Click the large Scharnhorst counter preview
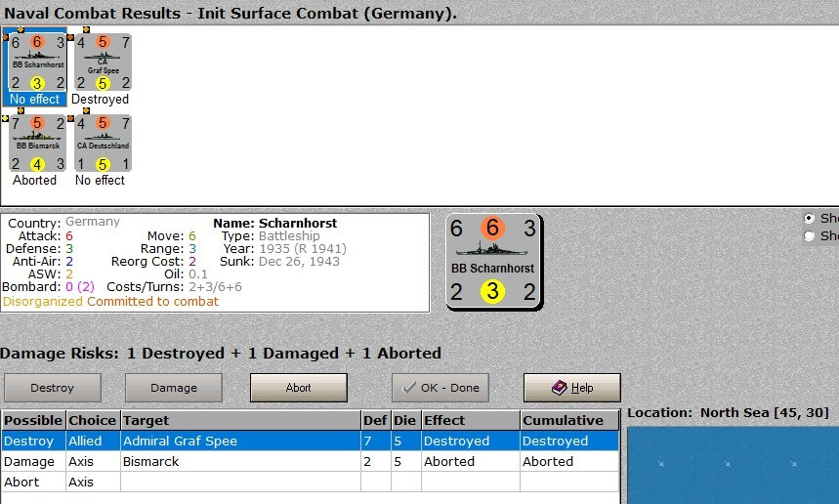This screenshot has width=839, height=504. click(x=493, y=261)
